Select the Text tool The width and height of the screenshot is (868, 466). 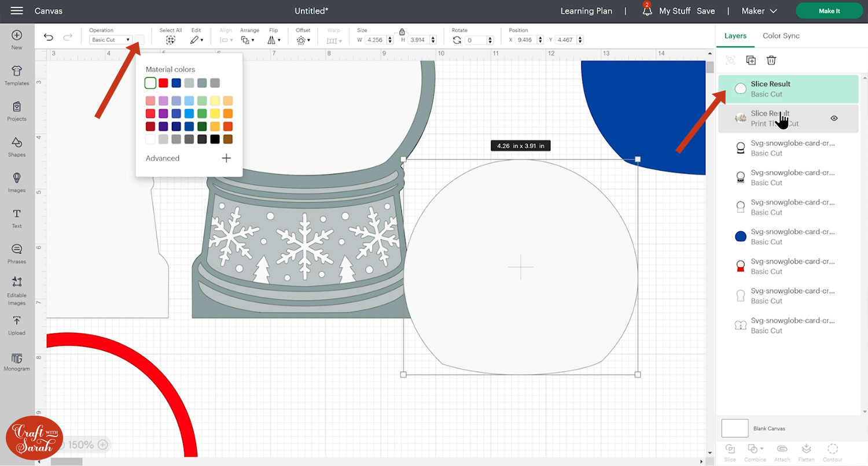coord(17,217)
